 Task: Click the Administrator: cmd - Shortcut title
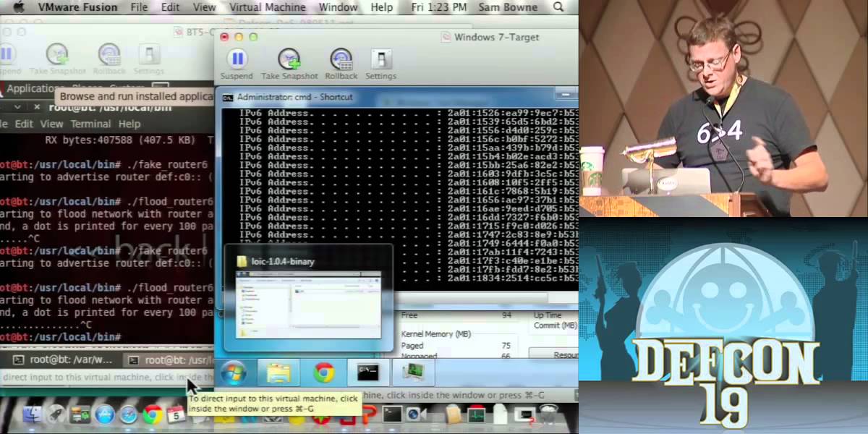(295, 97)
